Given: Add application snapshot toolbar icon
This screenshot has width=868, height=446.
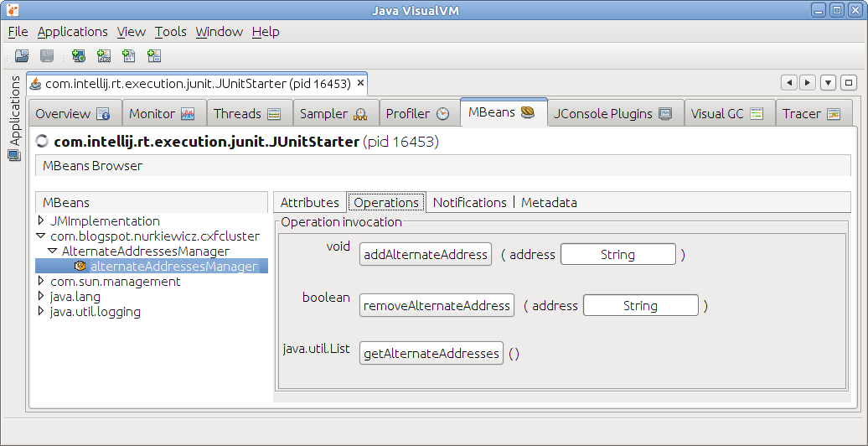Looking at the screenshot, I should click(154, 55).
